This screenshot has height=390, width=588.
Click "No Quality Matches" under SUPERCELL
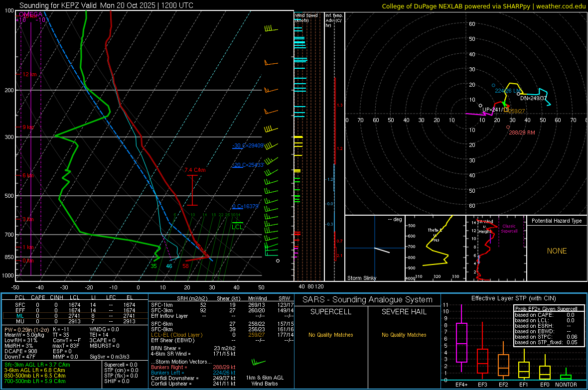tap(331, 335)
